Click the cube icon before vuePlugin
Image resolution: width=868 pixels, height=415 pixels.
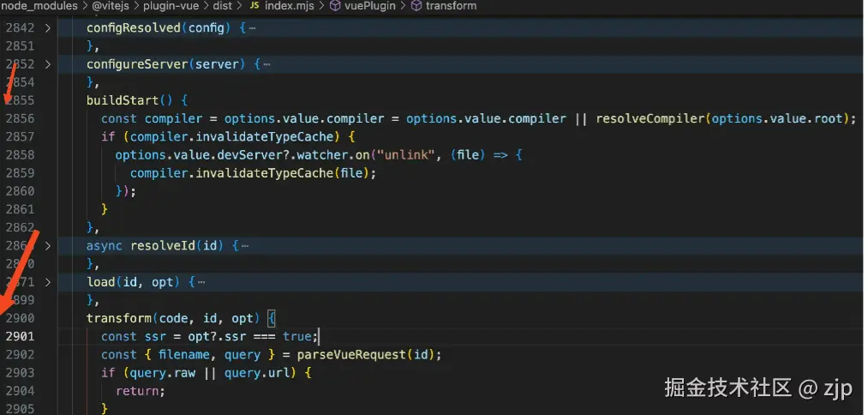[336, 6]
